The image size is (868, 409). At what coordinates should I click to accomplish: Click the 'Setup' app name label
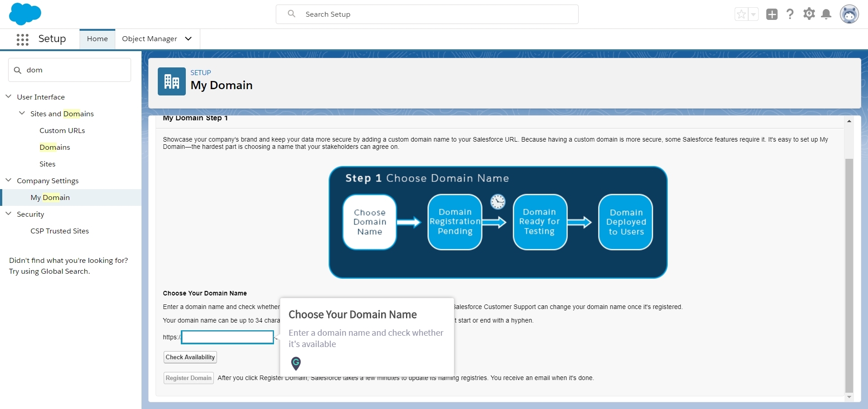coord(52,39)
